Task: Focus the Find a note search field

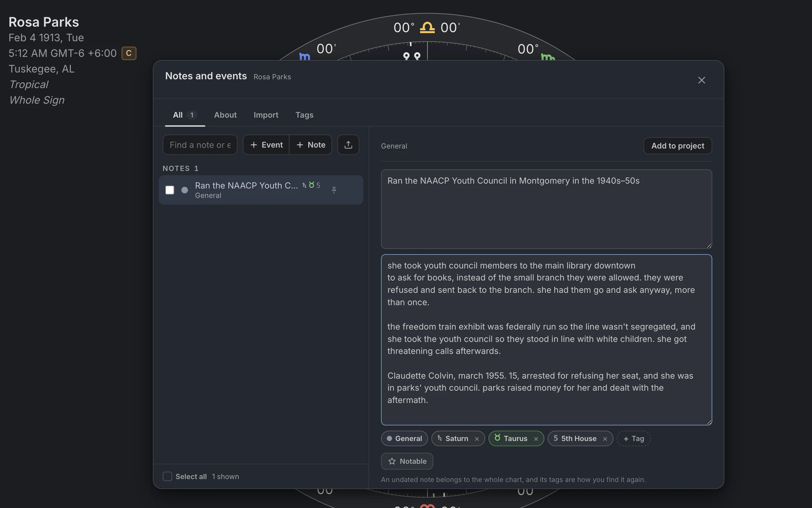Action: pyautogui.click(x=200, y=145)
